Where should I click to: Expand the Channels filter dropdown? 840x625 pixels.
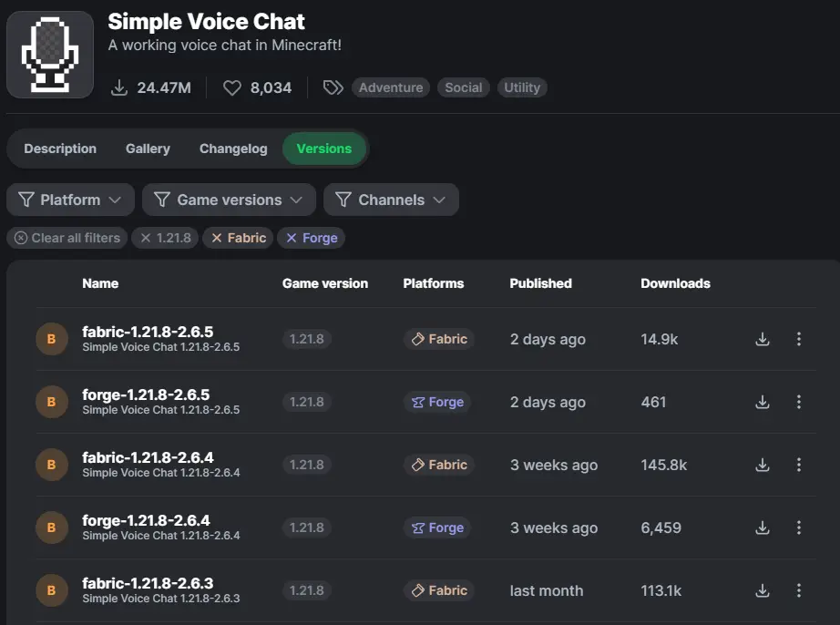[391, 200]
